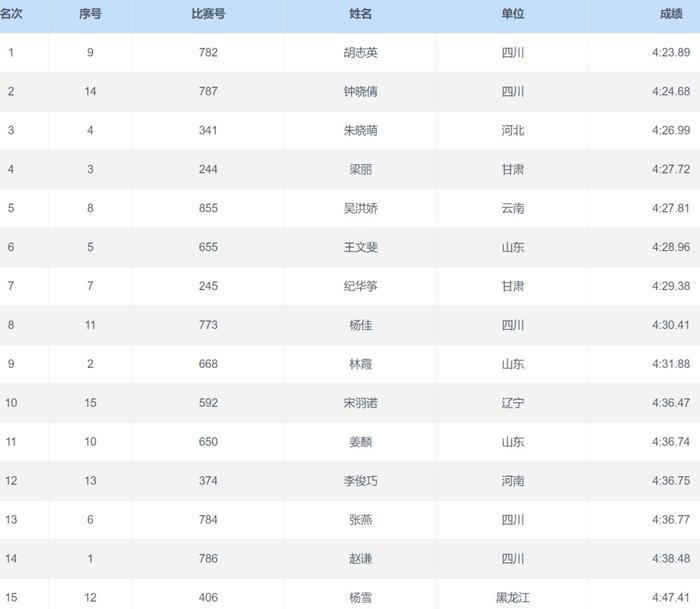Click the result 4:31.88
Image resolution: width=700 pixels, height=609 pixels.
tap(671, 364)
